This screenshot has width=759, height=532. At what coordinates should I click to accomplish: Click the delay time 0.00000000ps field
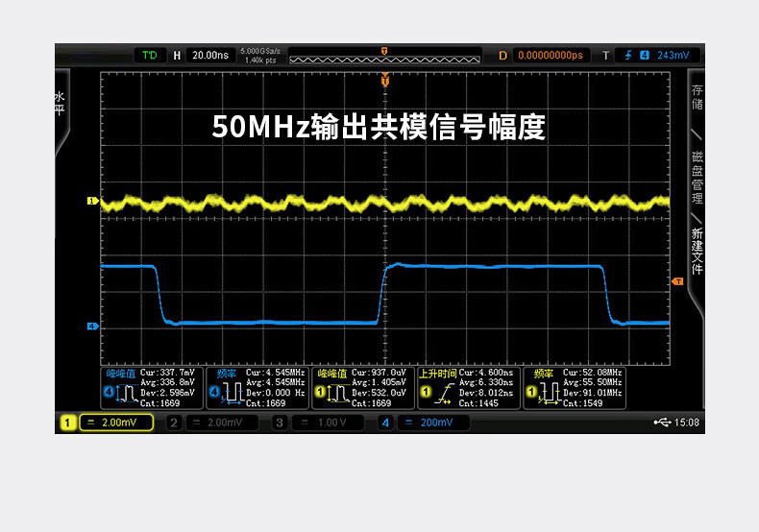[x=550, y=56]
